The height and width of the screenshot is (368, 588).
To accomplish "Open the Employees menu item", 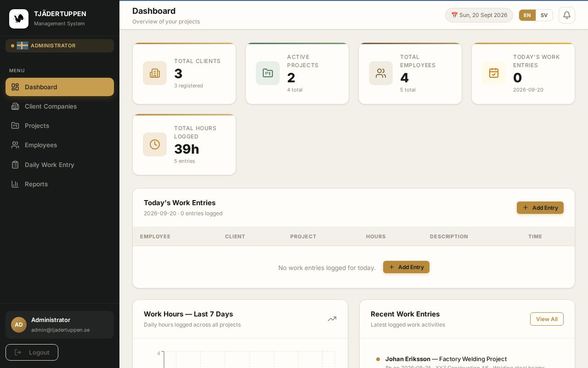I will [x=60, y=145].
